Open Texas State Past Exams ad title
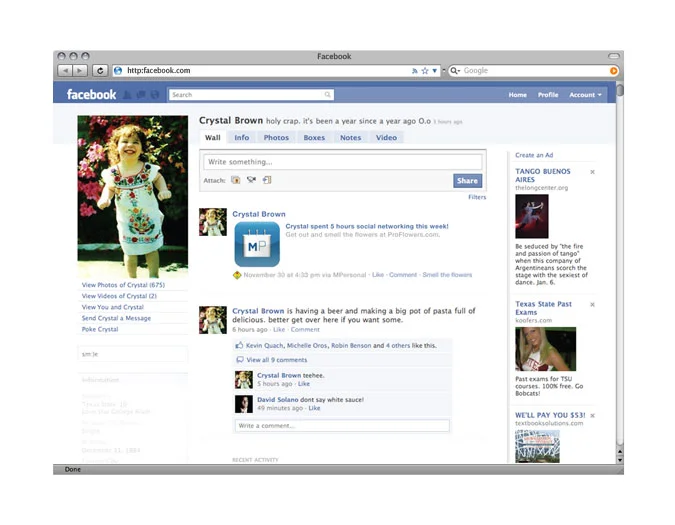The height and width of the screenshot is (525, 675). [x=543, y=308]
